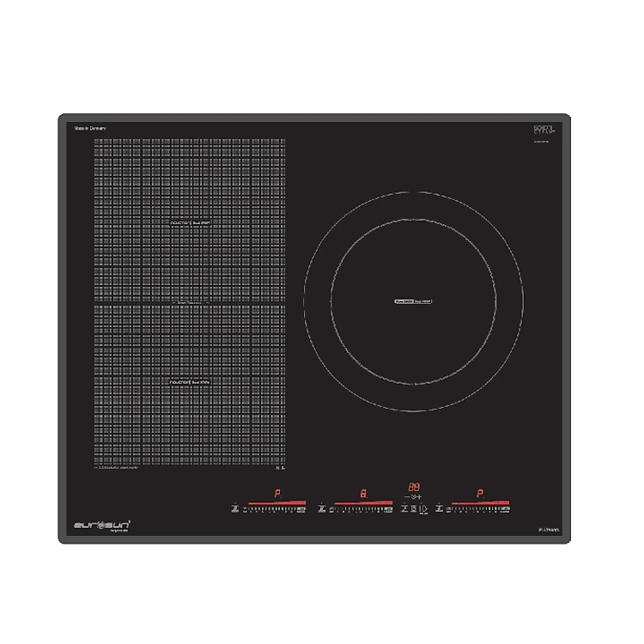Toggle the child lock icon under the timer

click(414, 508)
